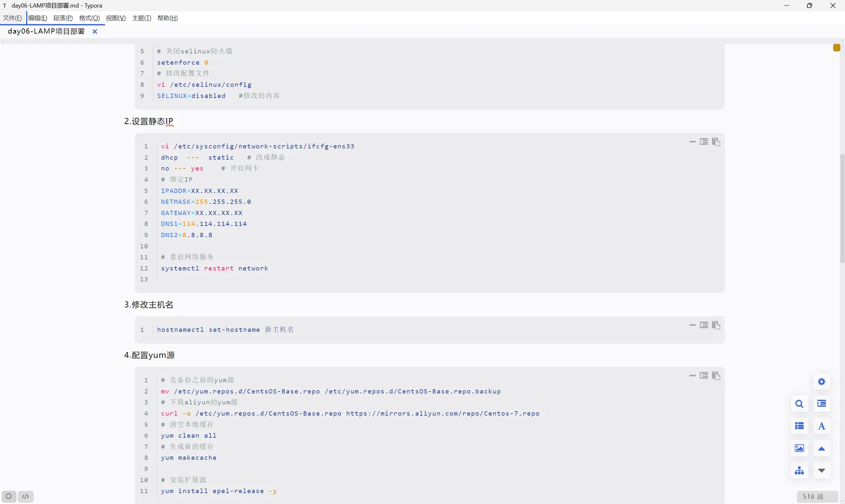Click the curl aliyun repo line
Viewport: 845px width, 504px height.
350,413
